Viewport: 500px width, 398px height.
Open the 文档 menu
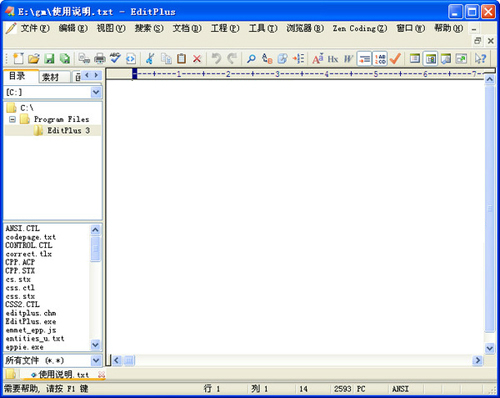[187, 28]
